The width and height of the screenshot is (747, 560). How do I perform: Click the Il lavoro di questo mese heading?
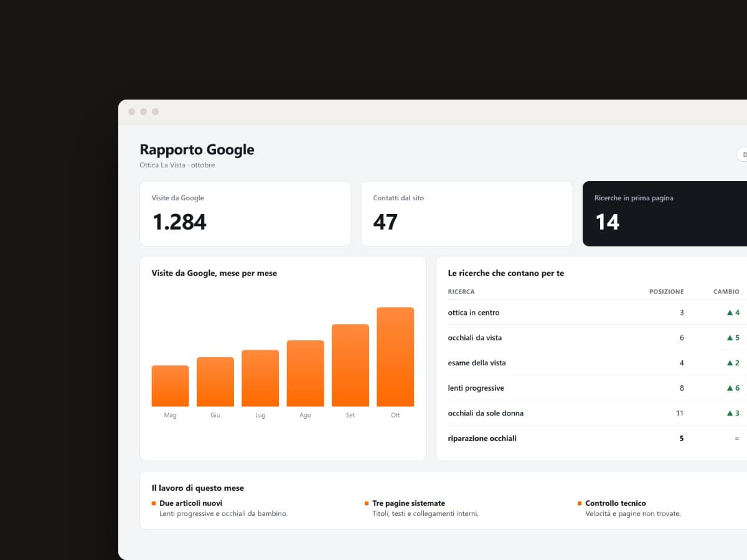click(198, 488)
